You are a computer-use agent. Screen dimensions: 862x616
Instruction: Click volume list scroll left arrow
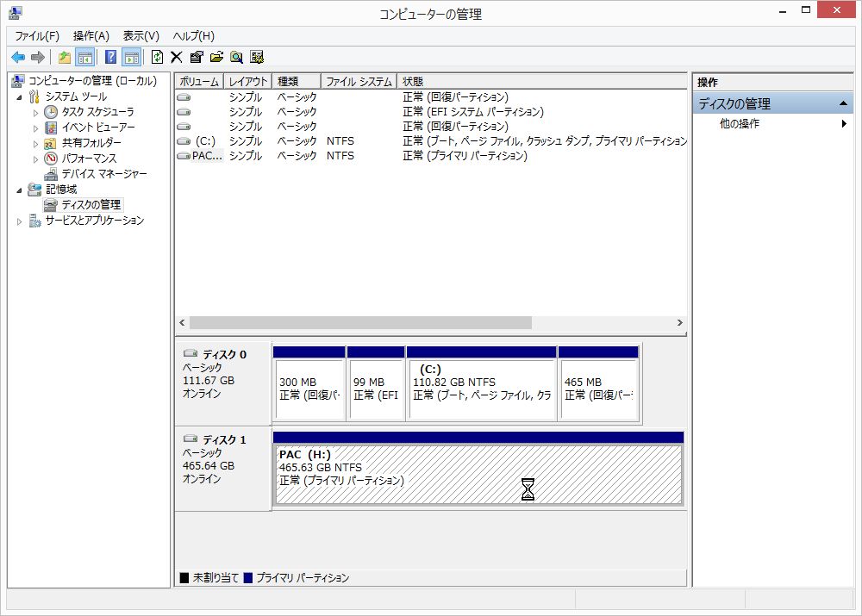[x=183, y=322]
